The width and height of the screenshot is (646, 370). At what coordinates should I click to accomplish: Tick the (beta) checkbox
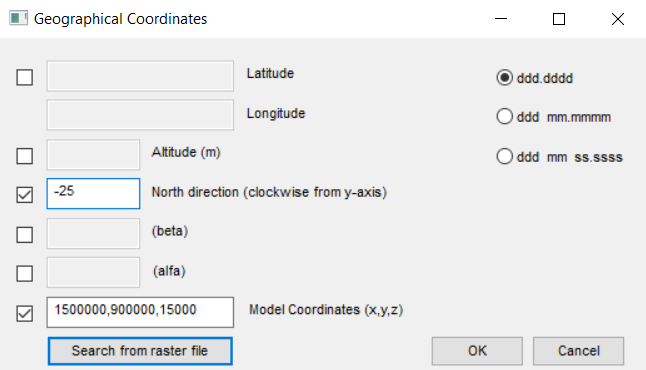[25, 234]
